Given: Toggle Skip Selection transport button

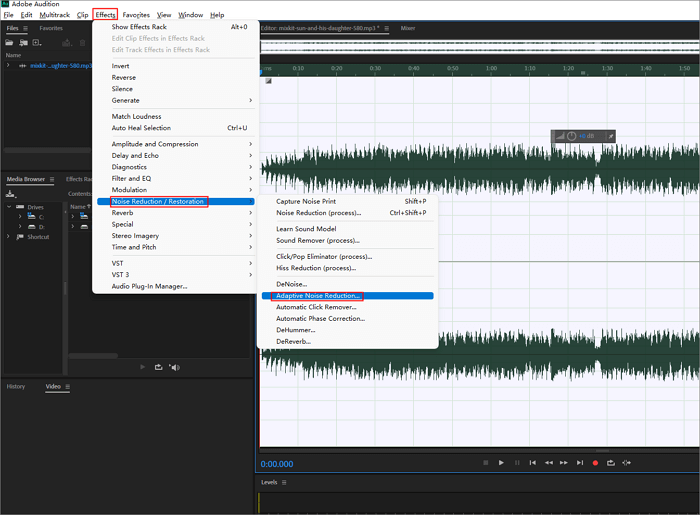Looking at the screenshot, I should click(626, 463).
